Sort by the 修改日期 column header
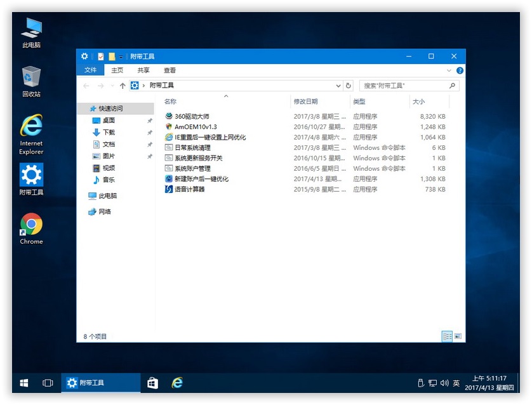 [x=306, y=102]
